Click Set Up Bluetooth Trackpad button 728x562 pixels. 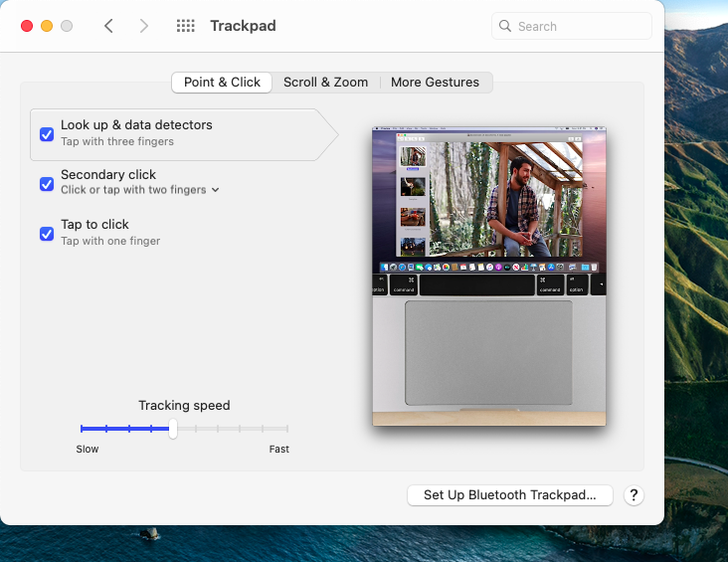pyautogui.click(x=510, y=495)
